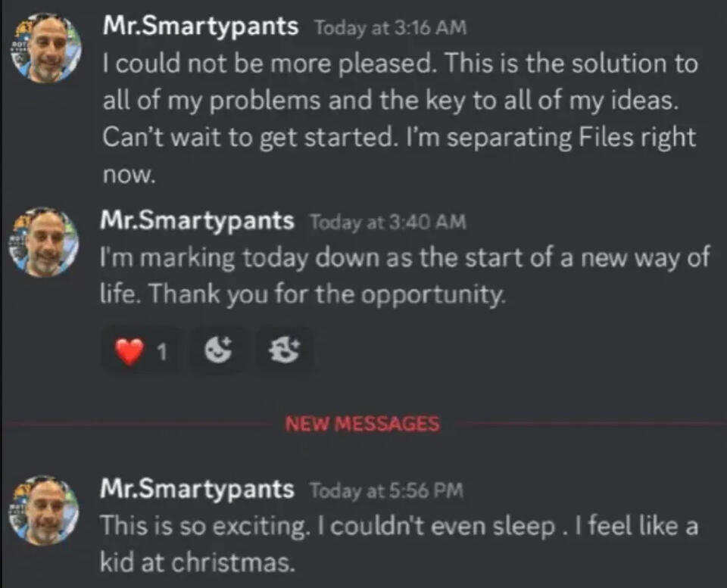Click Mr.Smartypants username at 5:56 PM

(198, 489)
